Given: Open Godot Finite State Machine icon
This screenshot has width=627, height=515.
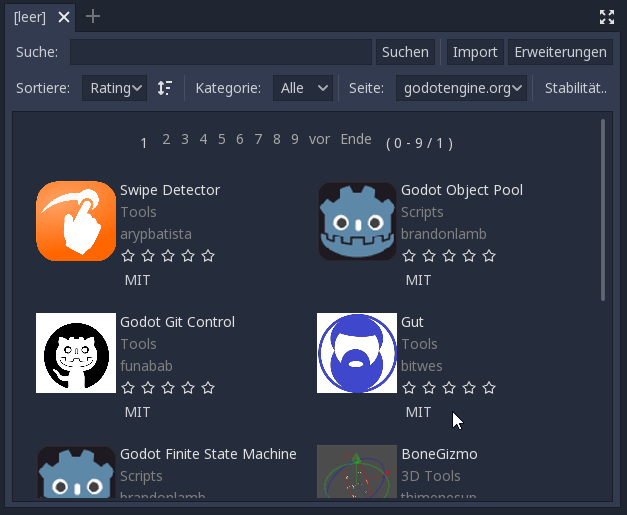Looking at the screenshot, I should pos(76,472).
